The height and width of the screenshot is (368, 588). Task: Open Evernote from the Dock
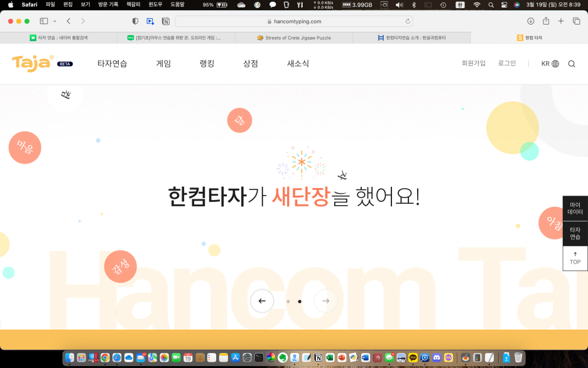[x=282, y=357]
